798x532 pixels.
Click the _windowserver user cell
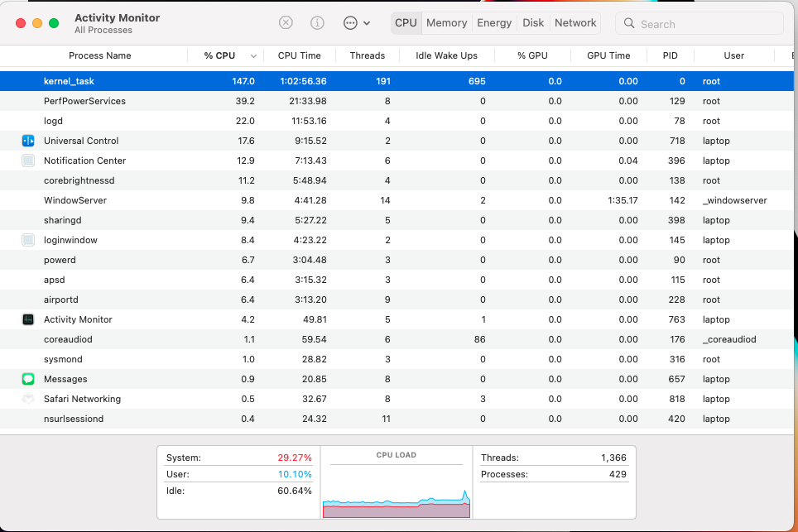click(x=734, y=200)
